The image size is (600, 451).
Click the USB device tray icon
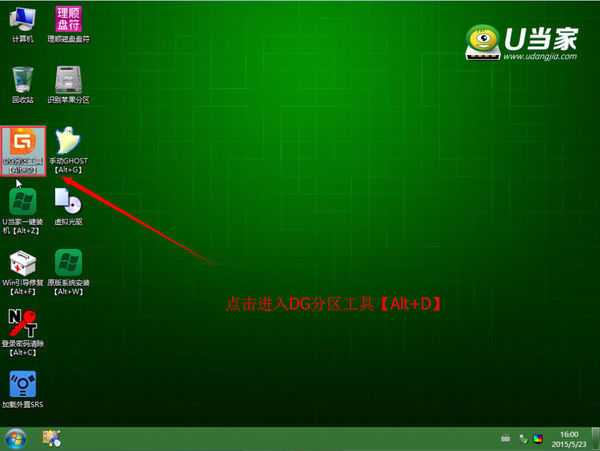point(523,439)
